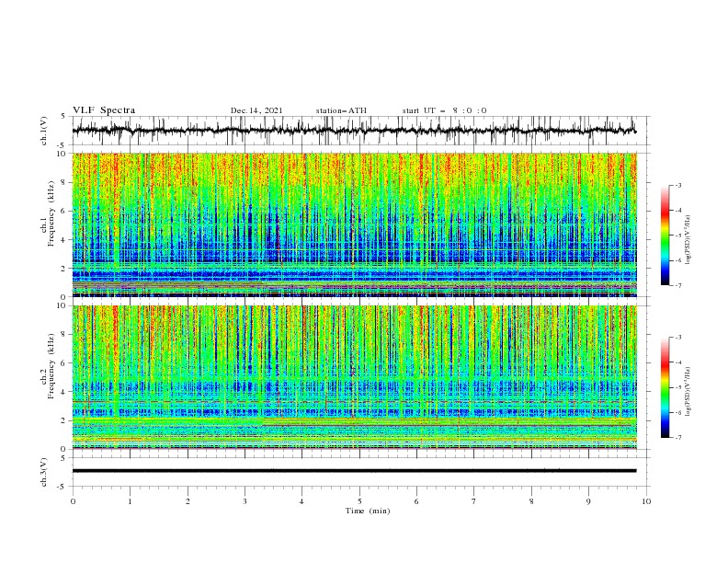Click the "6" time-axis tick label
Image resolution: width=728 pixels, height=563 pixels.
[x=416, y=501]
